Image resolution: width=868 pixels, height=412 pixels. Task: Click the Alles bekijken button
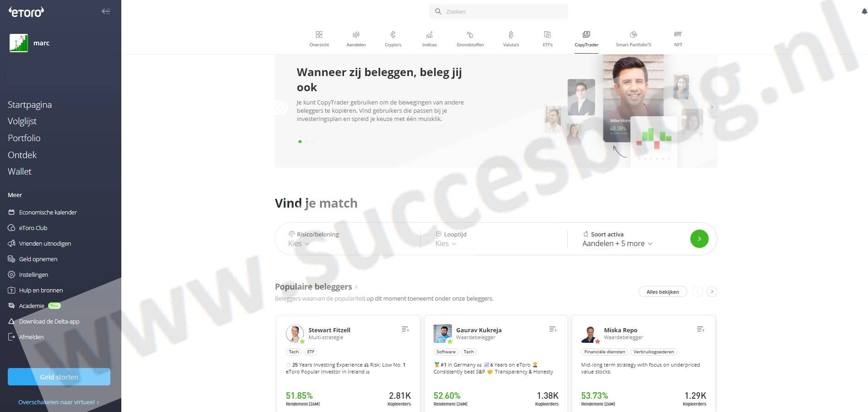pyautogui.click(x=662, y=291)
